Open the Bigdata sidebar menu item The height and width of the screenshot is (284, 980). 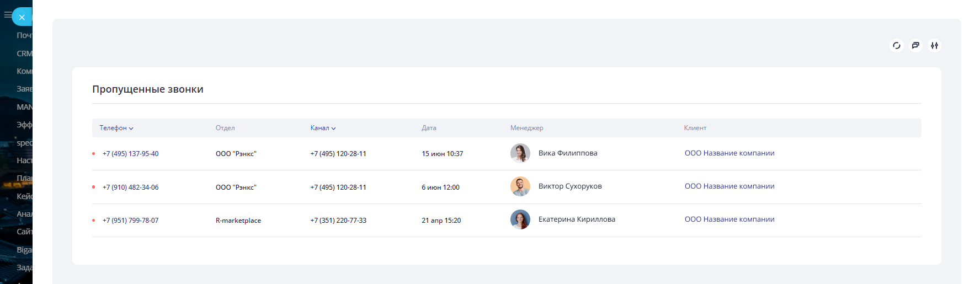[24, 250]
